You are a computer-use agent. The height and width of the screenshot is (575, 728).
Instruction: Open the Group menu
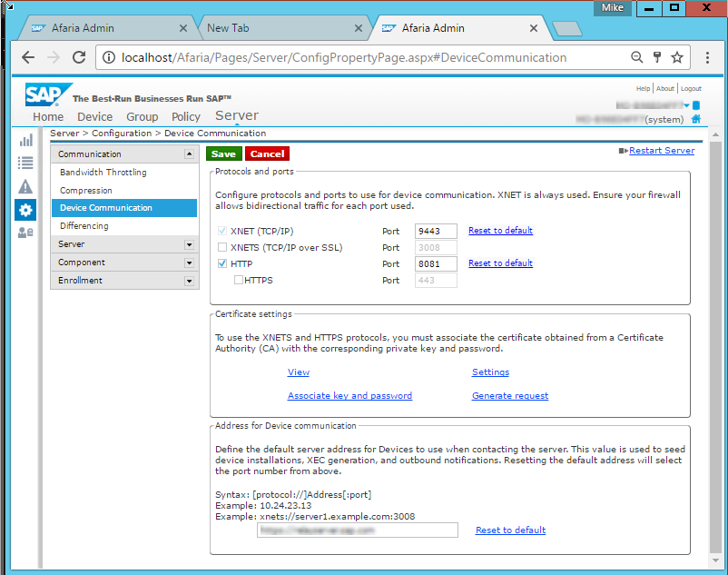(x=143, y=116)
